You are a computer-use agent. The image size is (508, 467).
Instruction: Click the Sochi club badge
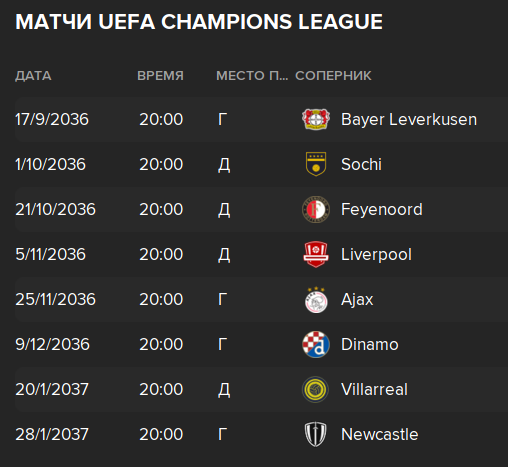[x=316, y=164]
